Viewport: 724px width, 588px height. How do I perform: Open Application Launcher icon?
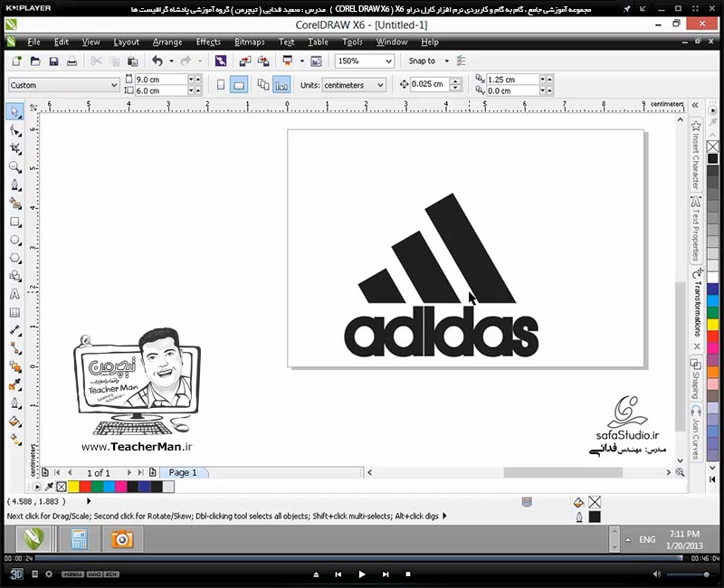(288, 61)
